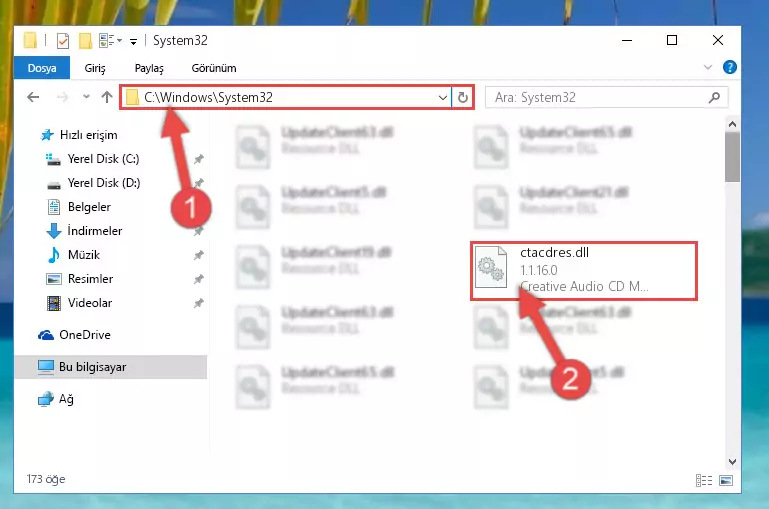Open the recent locations dropdown arrow
The width and height of the screenshot is (769, 509).
(86, 97)
